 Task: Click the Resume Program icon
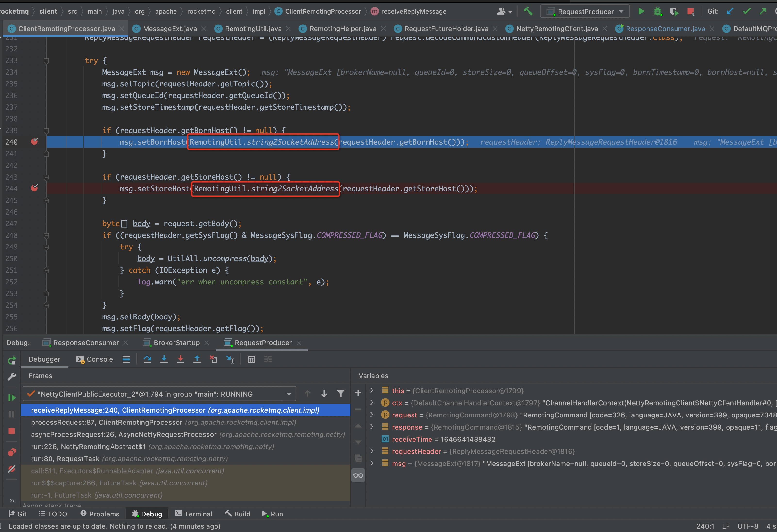pyautogui.click(x=12, y=398)
